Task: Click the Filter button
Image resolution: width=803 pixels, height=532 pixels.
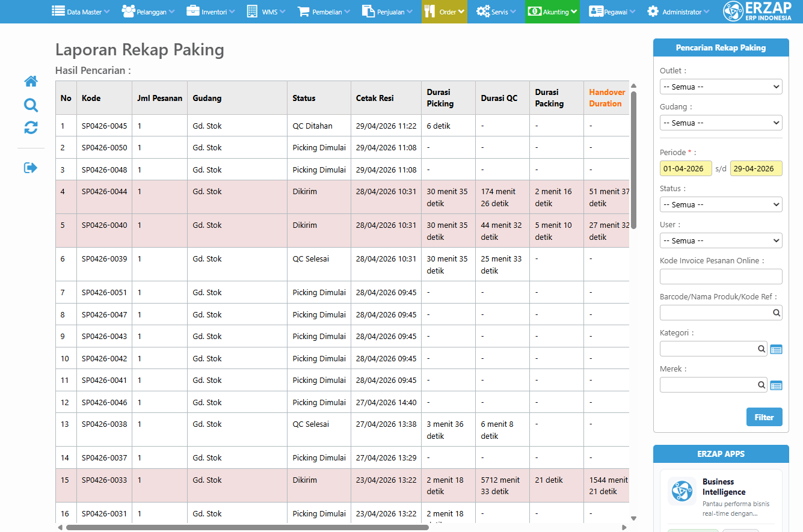Action: click(x=765, y=417)
